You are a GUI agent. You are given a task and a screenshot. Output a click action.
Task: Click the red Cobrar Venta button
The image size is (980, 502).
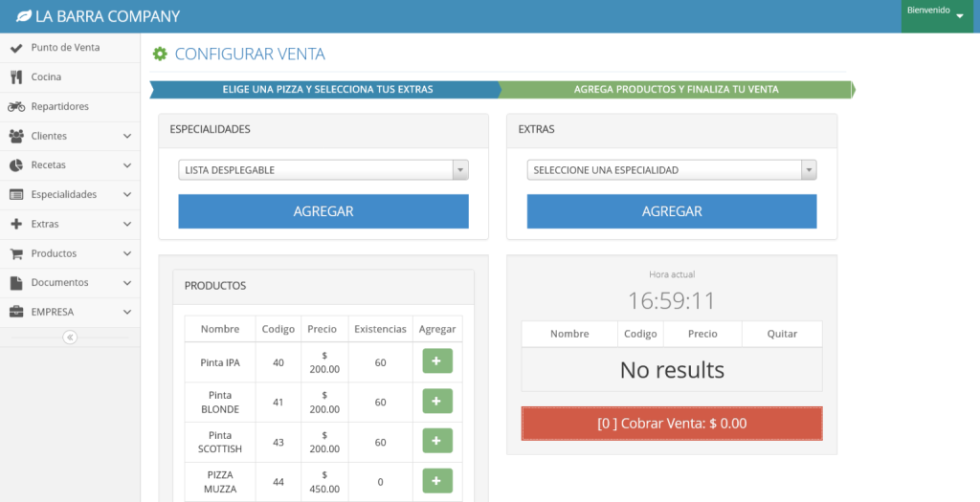[671, 424]
